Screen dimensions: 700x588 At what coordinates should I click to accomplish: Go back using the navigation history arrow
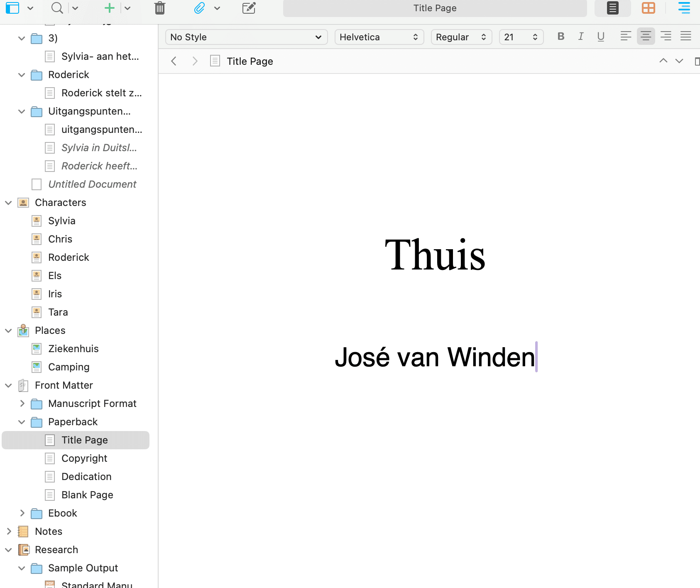tap(174, 61)
